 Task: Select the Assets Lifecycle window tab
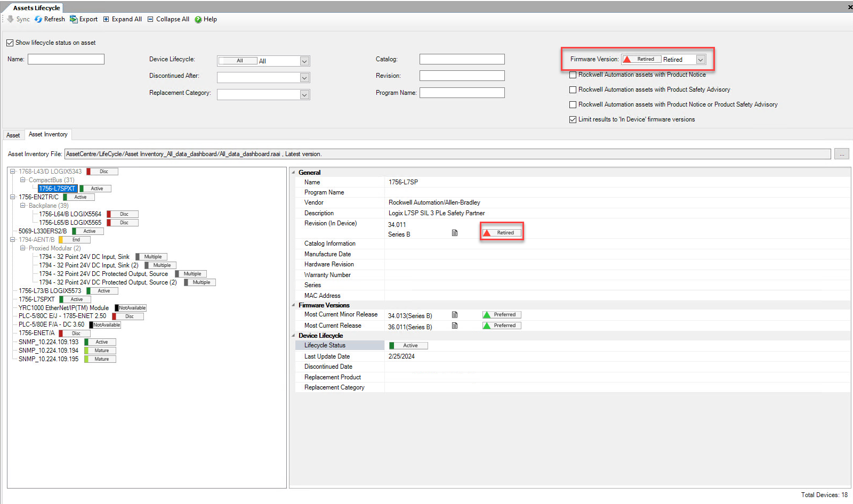click(x=36, y=8)
